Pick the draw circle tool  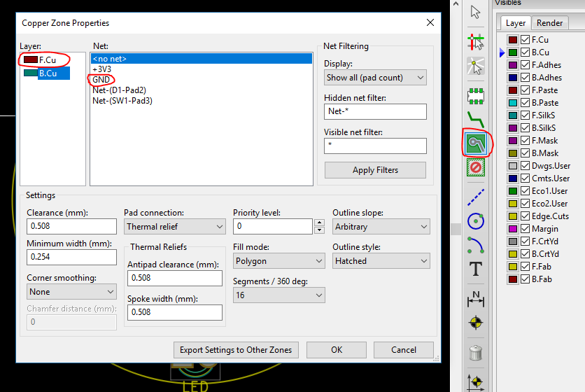(475, 221)
